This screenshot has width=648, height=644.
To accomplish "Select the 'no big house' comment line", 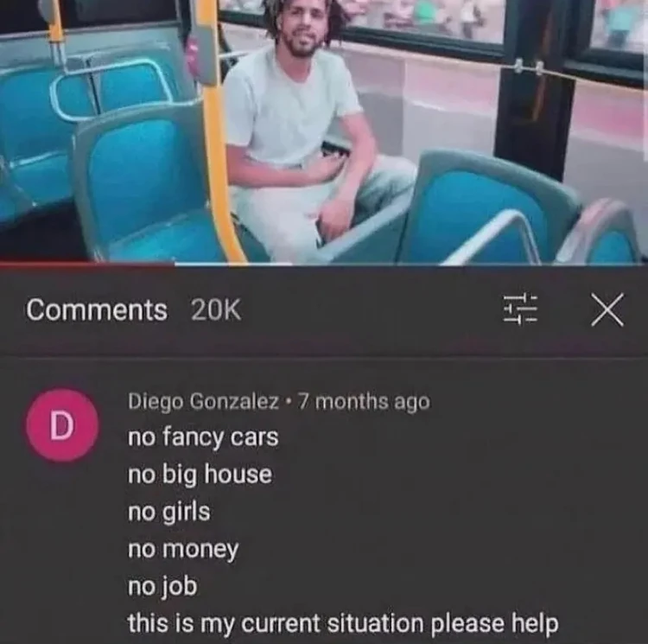I will [200, 475].
